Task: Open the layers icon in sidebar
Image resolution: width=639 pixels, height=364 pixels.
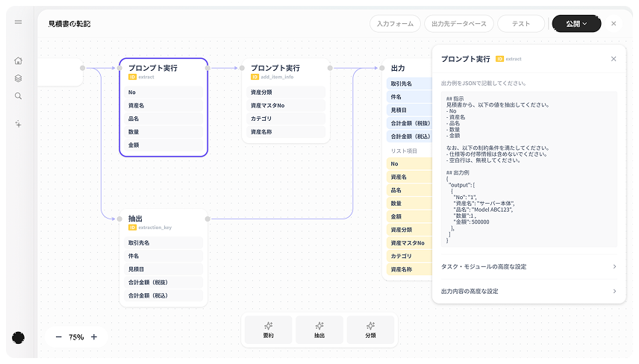Action: tap(18, 78)
